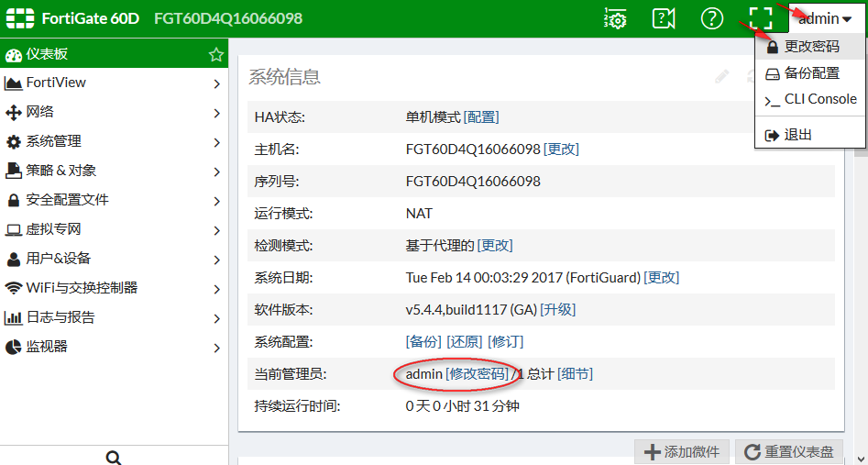Screen dimensions: 868x465
Task: Click the 安全配置文件 lock icon
Action: (x=13, y=200)
